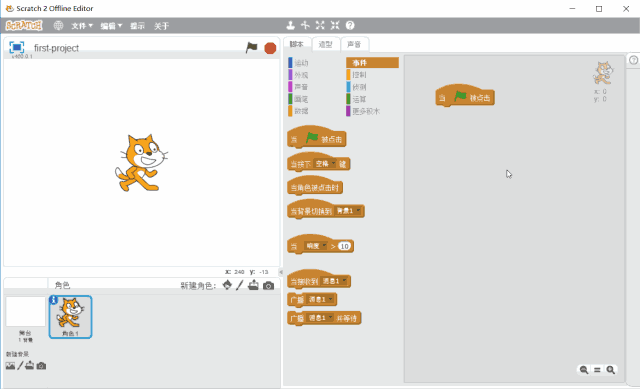The width and height of the screenshot is (640, 389).
Task: Select the 侦测 block category
Action: point(359,87)
